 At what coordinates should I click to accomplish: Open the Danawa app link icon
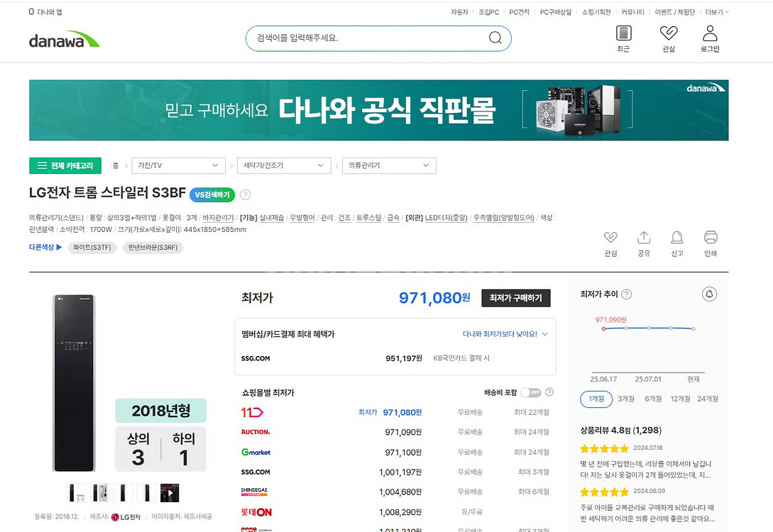[31, 12]
